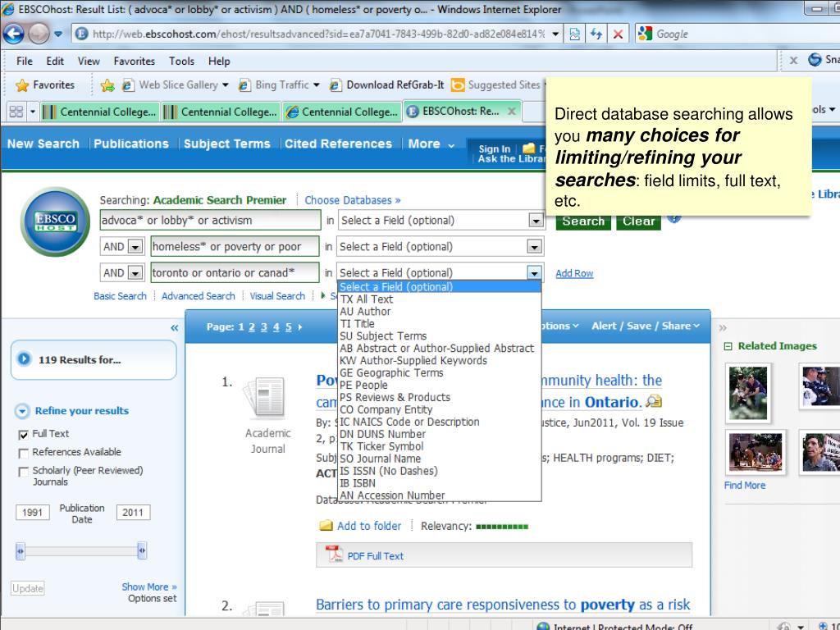Viewport: 840px width, 630px height.
Task: Click the first Related Images thumbnail
Action: tap(748, 391)
